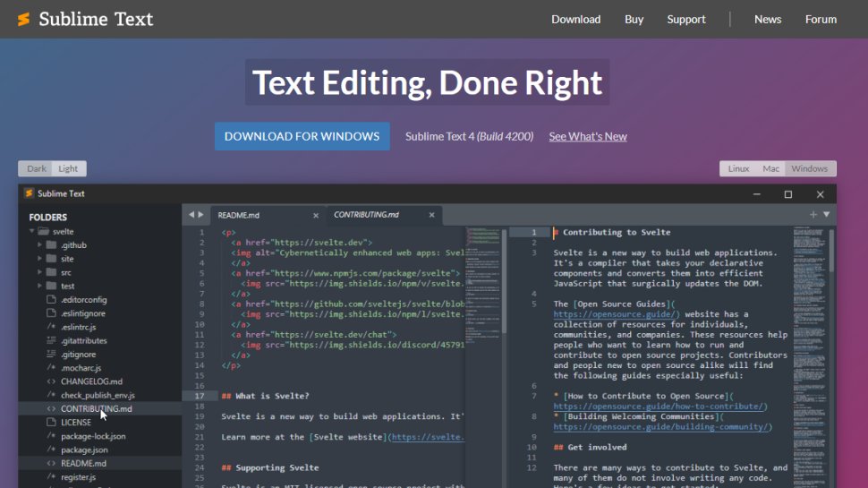Expand the .github folder arrow
This screenshot has width=868, height=488.
[39, 244]
